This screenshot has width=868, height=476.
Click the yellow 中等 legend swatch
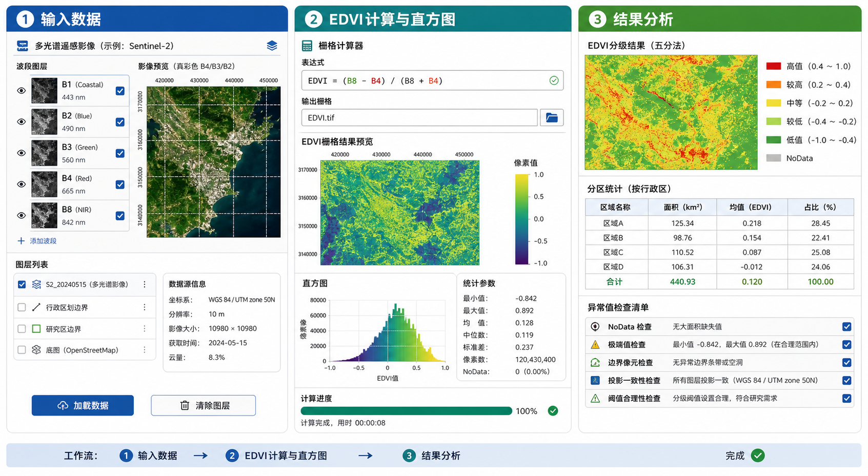(774, 103)
